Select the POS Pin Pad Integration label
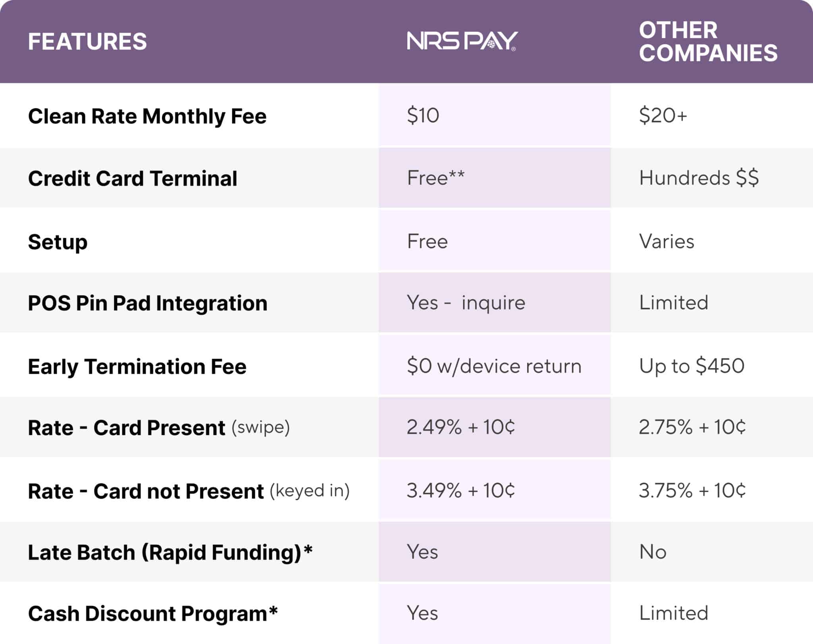The image size is (813, 644). 148,303
